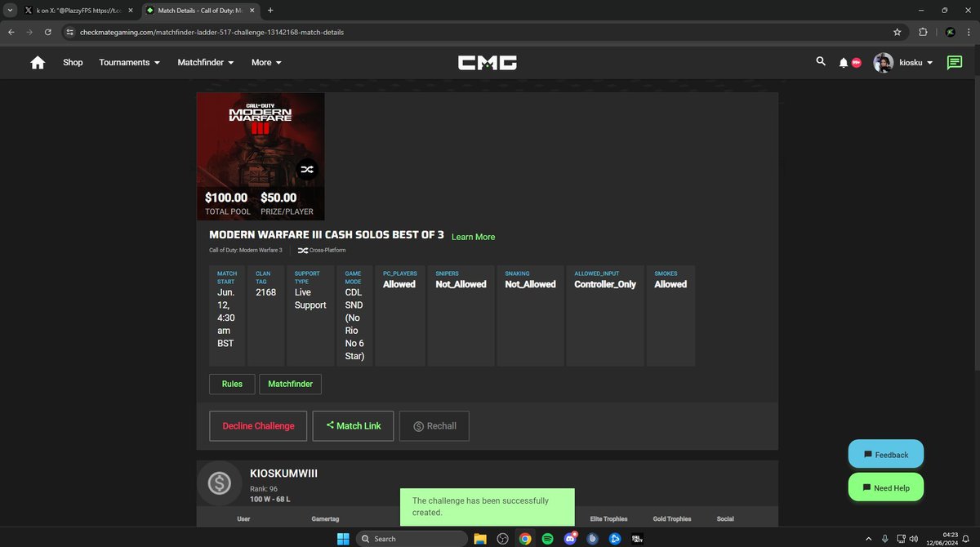
Task: Click the microphone tray icon
Action: (x=885, y=538)
